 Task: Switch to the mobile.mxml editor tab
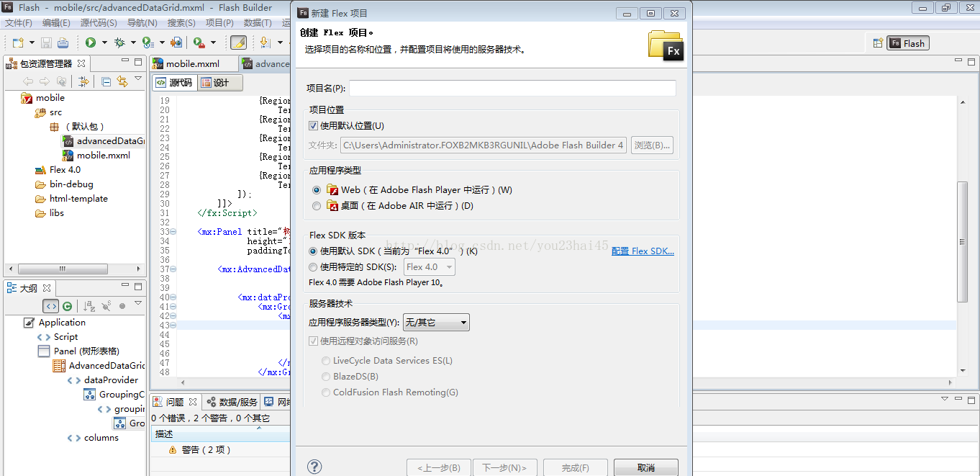tap(192, 63)
